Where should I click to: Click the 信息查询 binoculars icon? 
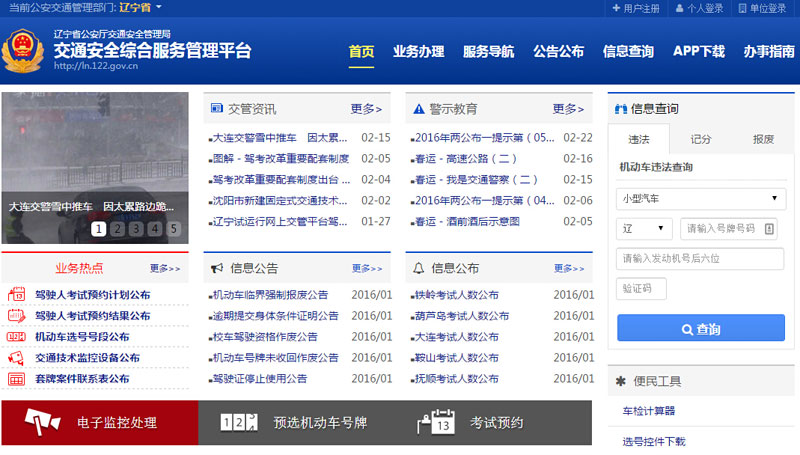[621, 109]
